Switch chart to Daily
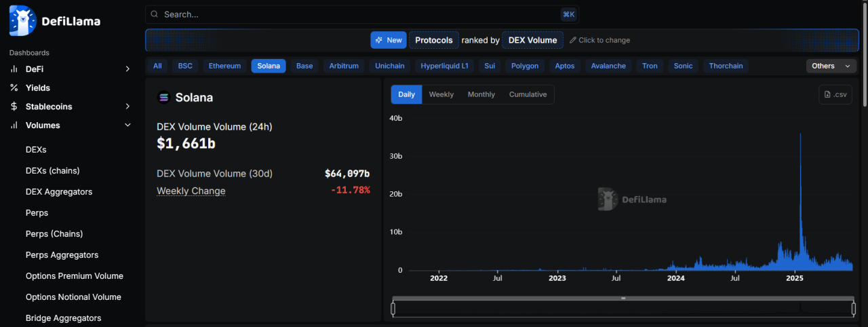 pyautogui.click(x=406, y=94)
